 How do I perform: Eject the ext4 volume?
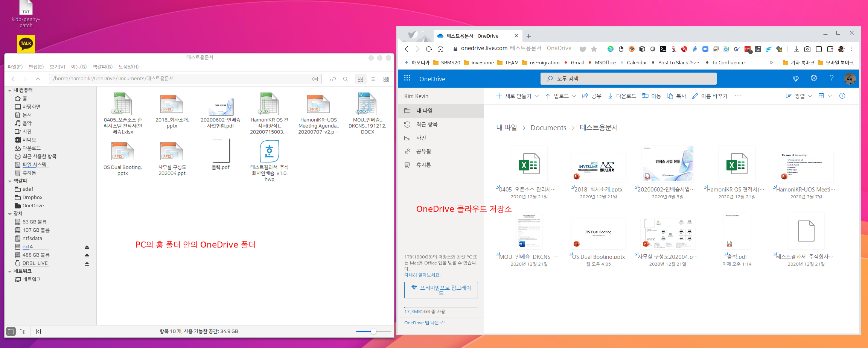point(87,247)
